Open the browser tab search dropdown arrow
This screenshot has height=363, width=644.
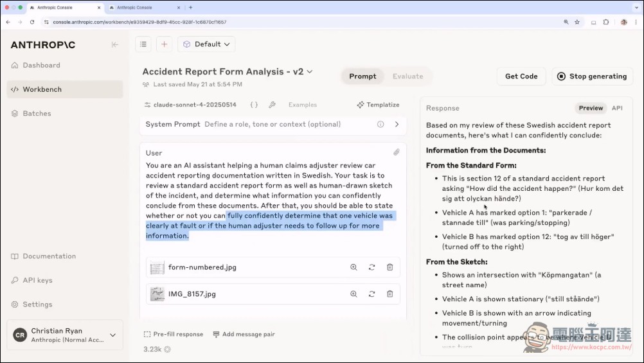point(636,8)
